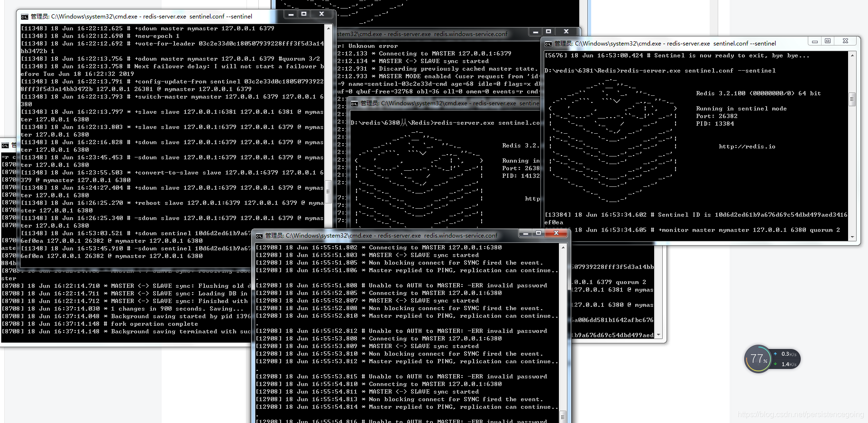Click the http://redis.io text in right window
This screenshot has width=868, height=423.
(x=747, y=147)
